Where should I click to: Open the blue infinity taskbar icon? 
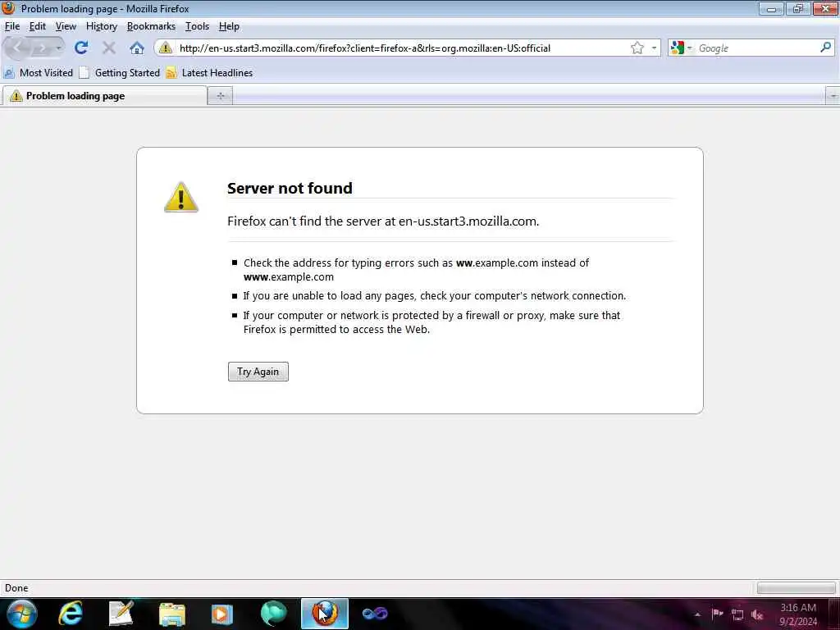[x=375, y=614]
